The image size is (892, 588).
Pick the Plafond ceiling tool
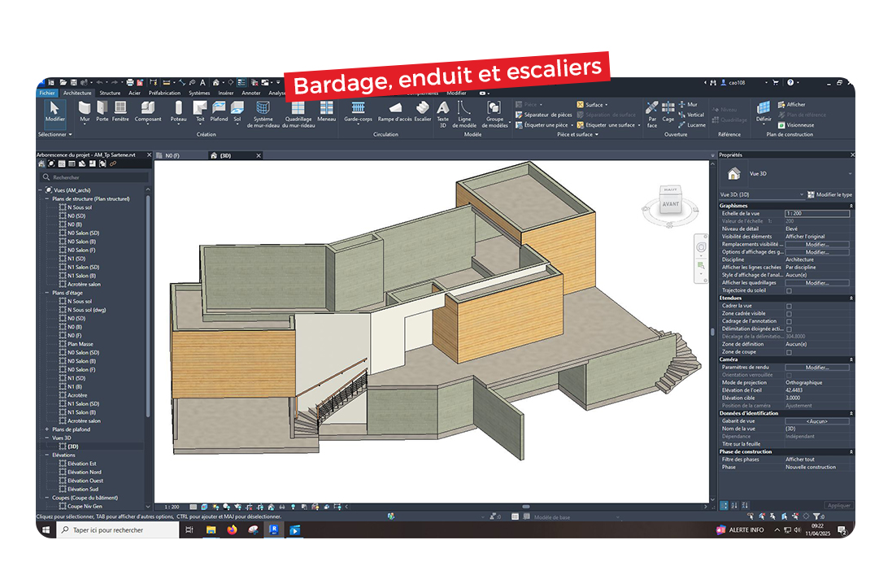219,111
